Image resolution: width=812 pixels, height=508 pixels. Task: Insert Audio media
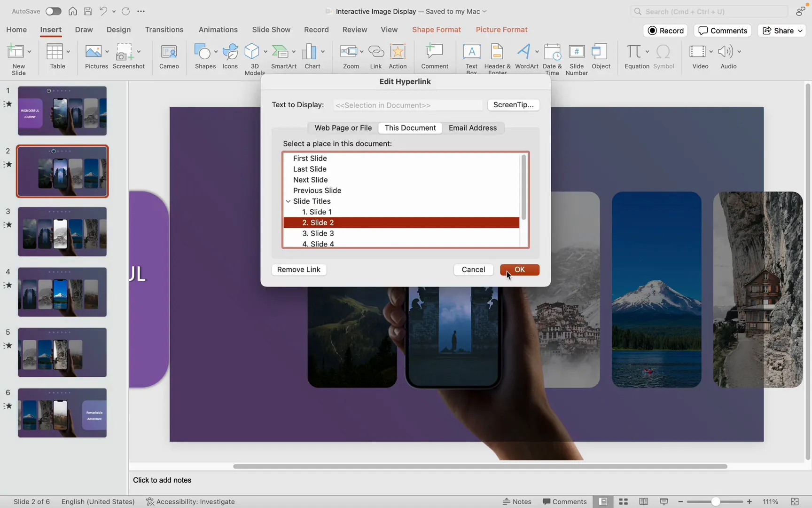pos(725,52)
